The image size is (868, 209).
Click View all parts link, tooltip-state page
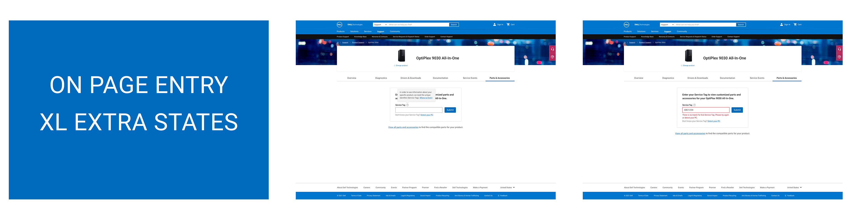(403, 127)
